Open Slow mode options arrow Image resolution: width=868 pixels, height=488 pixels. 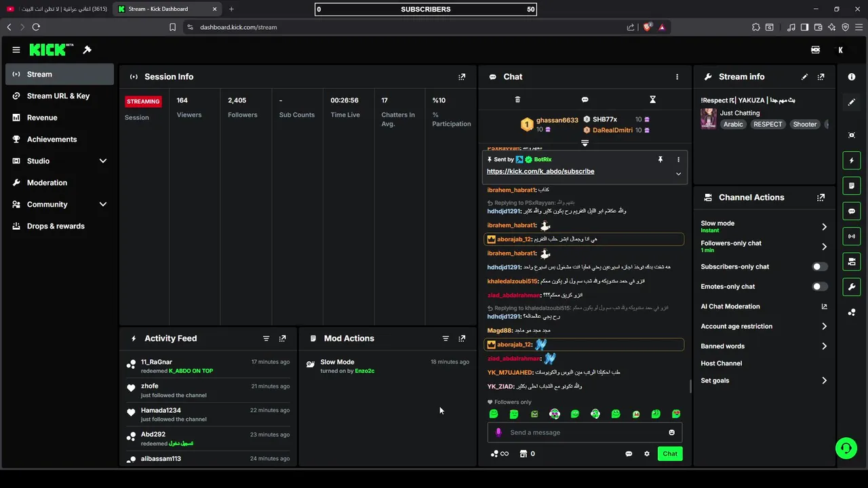[x=824, y=227]
